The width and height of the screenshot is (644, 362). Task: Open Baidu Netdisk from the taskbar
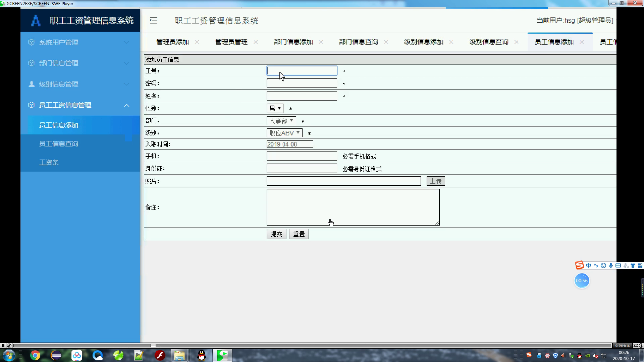[77, 355]
